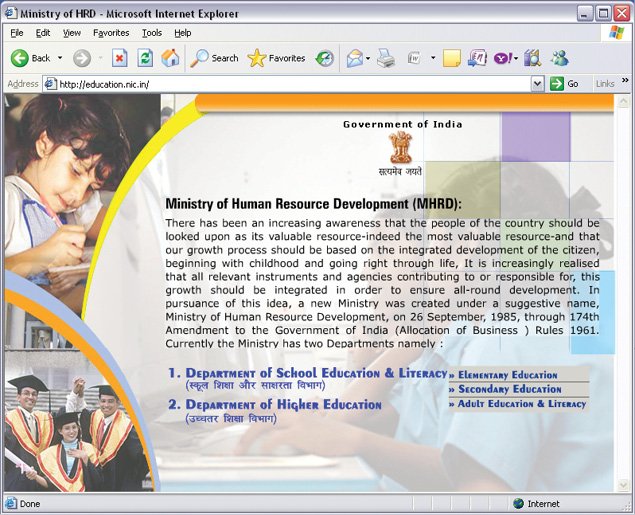Open the Yahoo! toolbar icon
Viewport: 635px width, 515px height.
503,59
